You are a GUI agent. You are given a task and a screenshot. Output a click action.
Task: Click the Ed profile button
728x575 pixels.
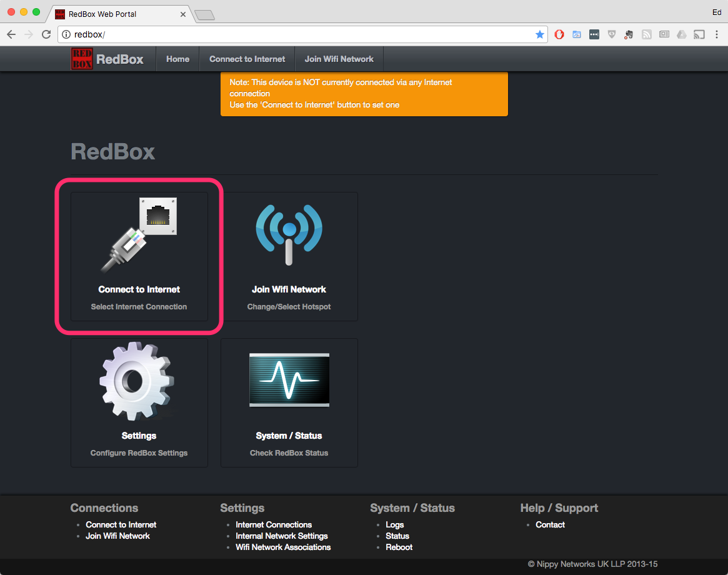[717, 12]
